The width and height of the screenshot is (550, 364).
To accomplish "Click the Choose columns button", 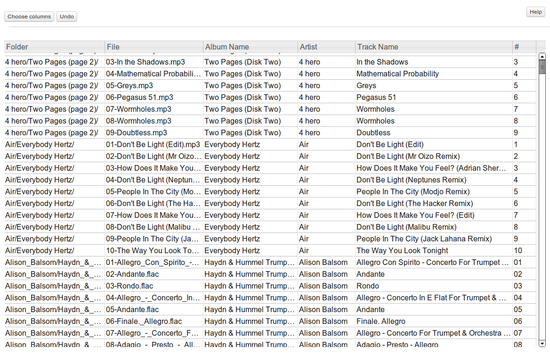I will pyautogui.click(x=29, y=16).
